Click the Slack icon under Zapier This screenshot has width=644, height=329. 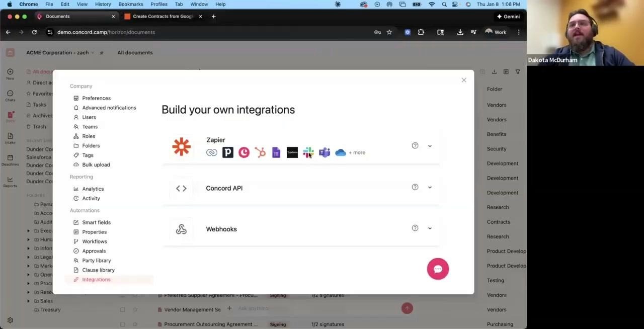pyautogui.click(x=308, y=152)
